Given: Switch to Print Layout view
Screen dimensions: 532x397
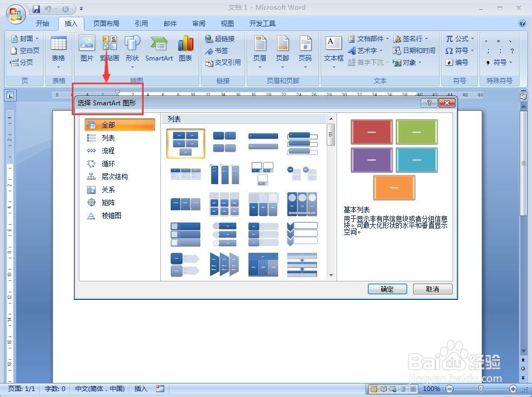Looking at the screenshot, I should point(374,389).
